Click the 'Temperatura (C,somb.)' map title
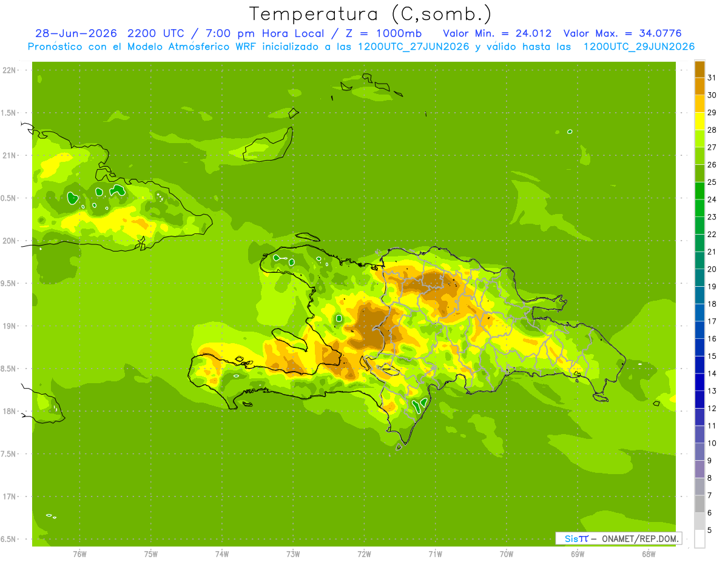 tap(370, 14)
